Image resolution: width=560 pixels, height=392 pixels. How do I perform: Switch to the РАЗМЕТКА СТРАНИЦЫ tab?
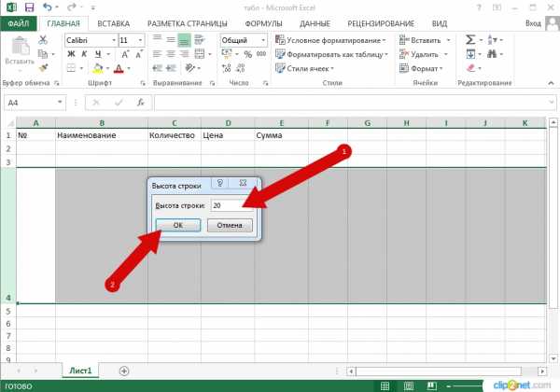pos(188,23)
